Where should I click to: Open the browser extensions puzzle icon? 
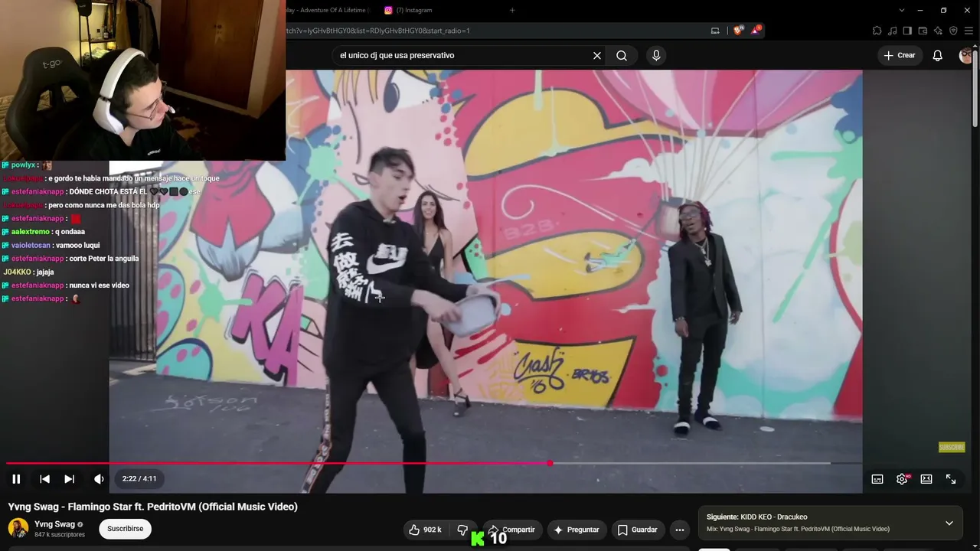877,31
